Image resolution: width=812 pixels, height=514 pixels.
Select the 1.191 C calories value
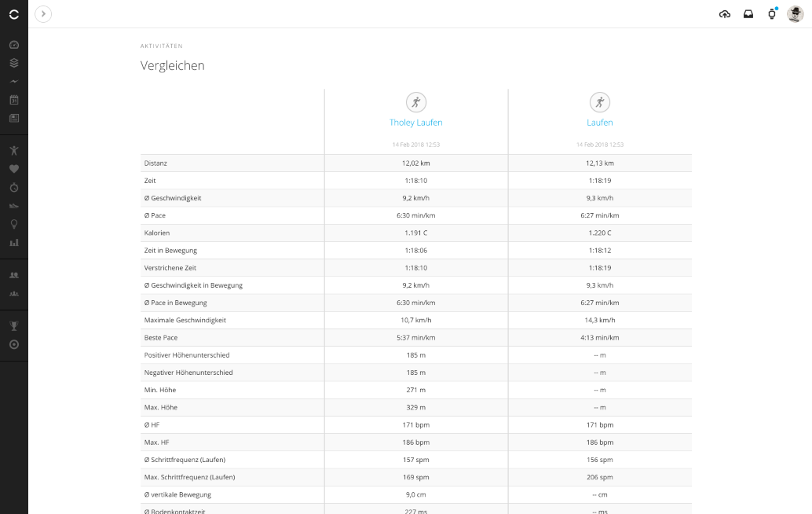(x=416, y=233)
